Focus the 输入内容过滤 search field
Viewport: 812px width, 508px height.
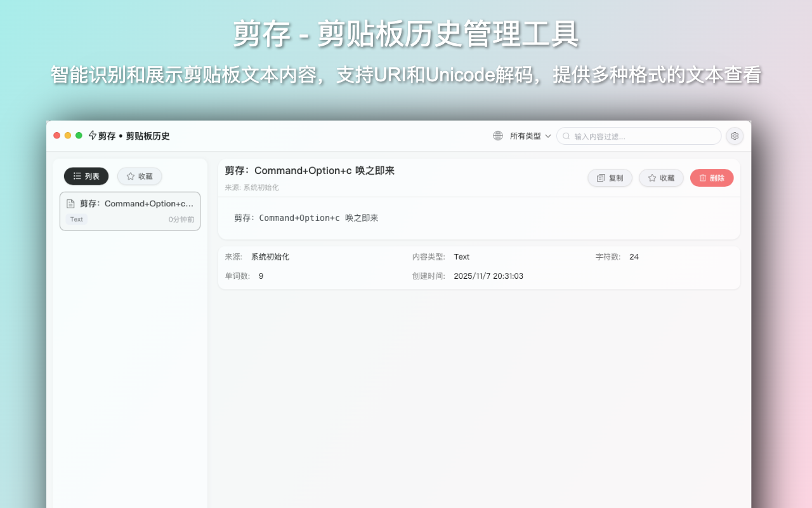click(639, 136)
